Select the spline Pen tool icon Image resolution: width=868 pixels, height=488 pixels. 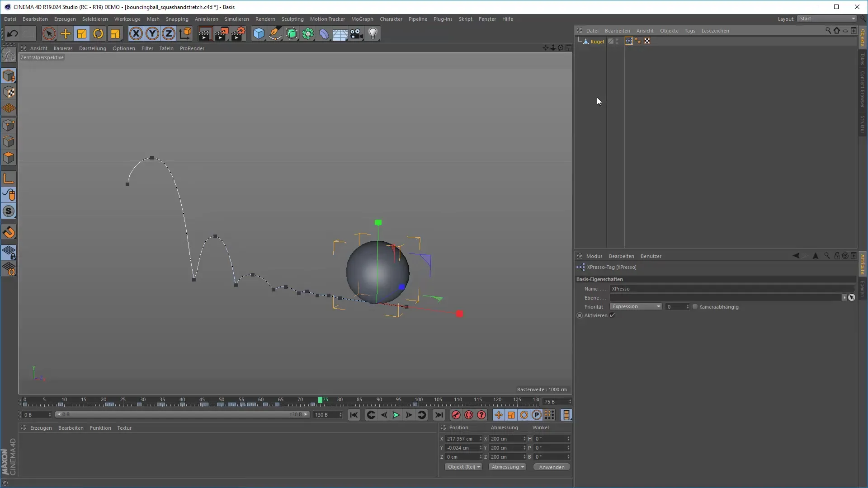point(275,33)
